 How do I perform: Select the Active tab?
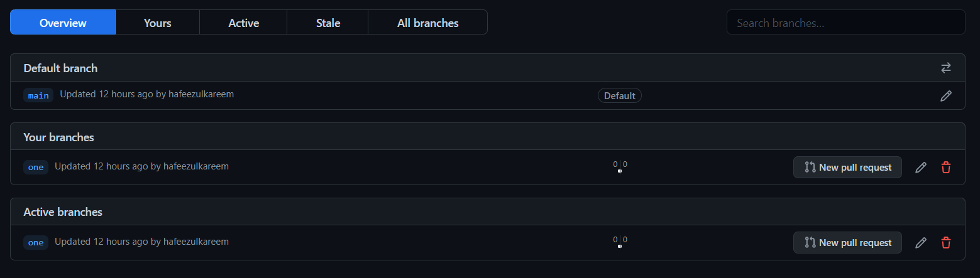pyautogui.click(x=243, y=23)
